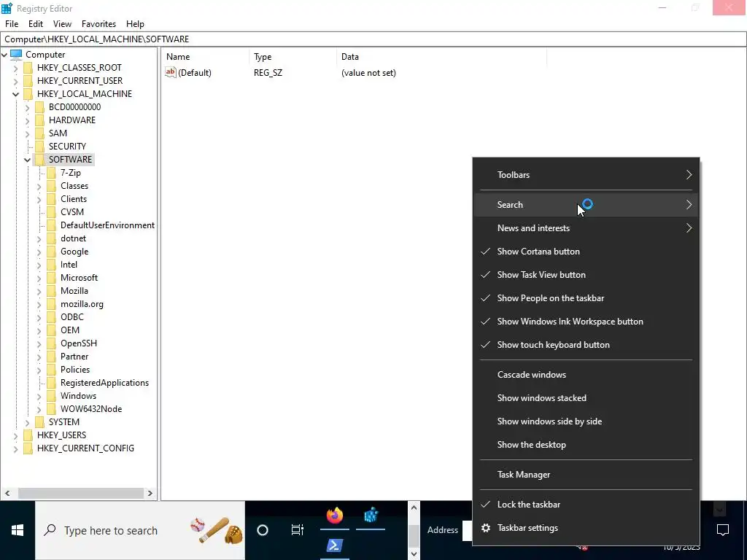This screenshot has width=747, height=560.
Task: Click the (Default) string value icon
Action: pos(171,72)
